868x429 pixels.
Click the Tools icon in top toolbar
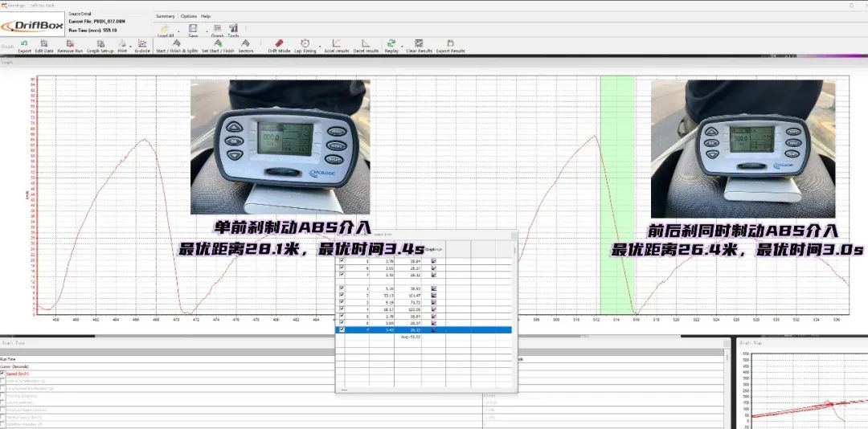(233, 28)
